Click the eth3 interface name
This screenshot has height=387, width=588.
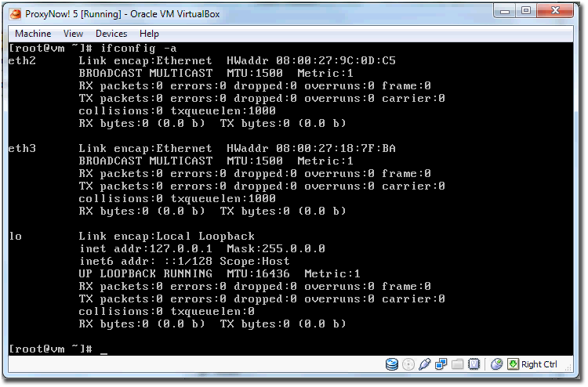click(x=22, y=148)
